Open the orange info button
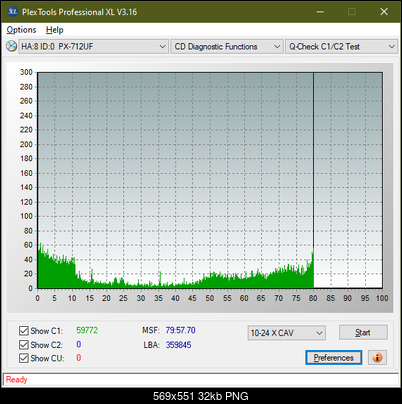 [377, 358]
